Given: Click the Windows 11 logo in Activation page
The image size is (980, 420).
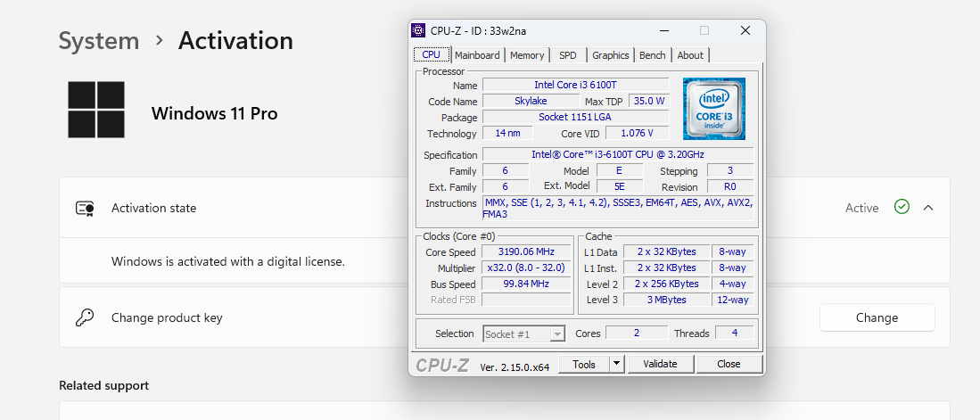Looking at the screenshot, I should click(x=96, y=110).
